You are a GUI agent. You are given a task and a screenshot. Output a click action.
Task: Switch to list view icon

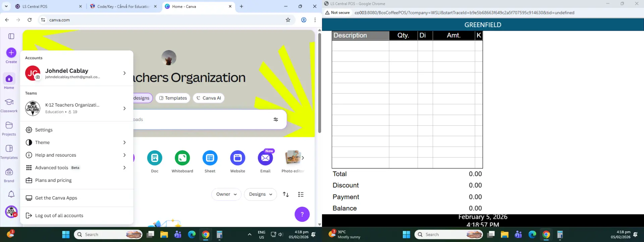pos(301,194)
